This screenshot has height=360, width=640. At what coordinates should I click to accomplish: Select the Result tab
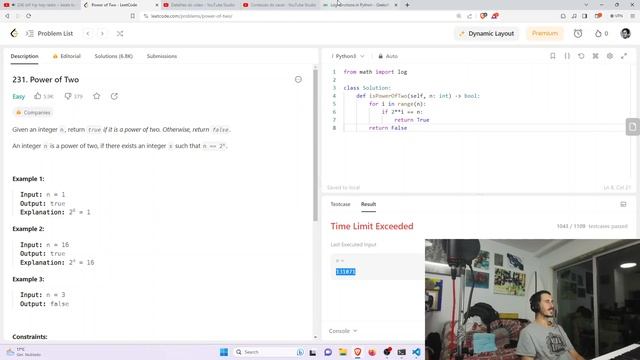pos(368,204)
